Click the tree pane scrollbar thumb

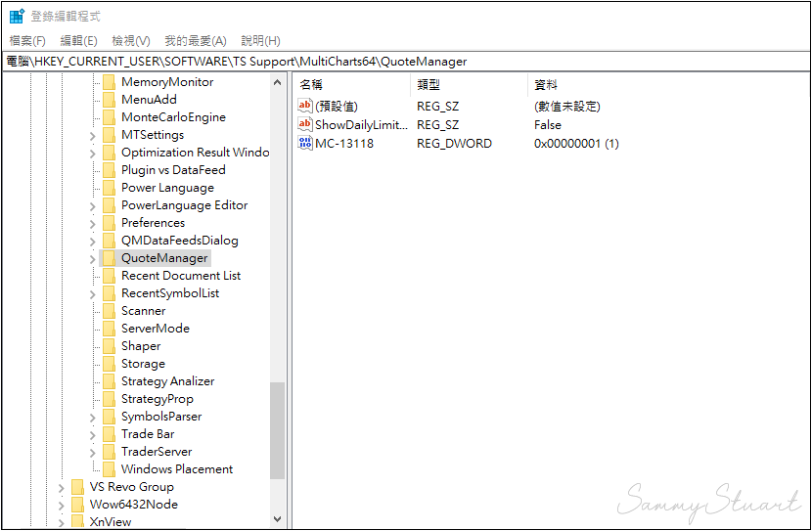pyautogui.click(x=277, y=430)
